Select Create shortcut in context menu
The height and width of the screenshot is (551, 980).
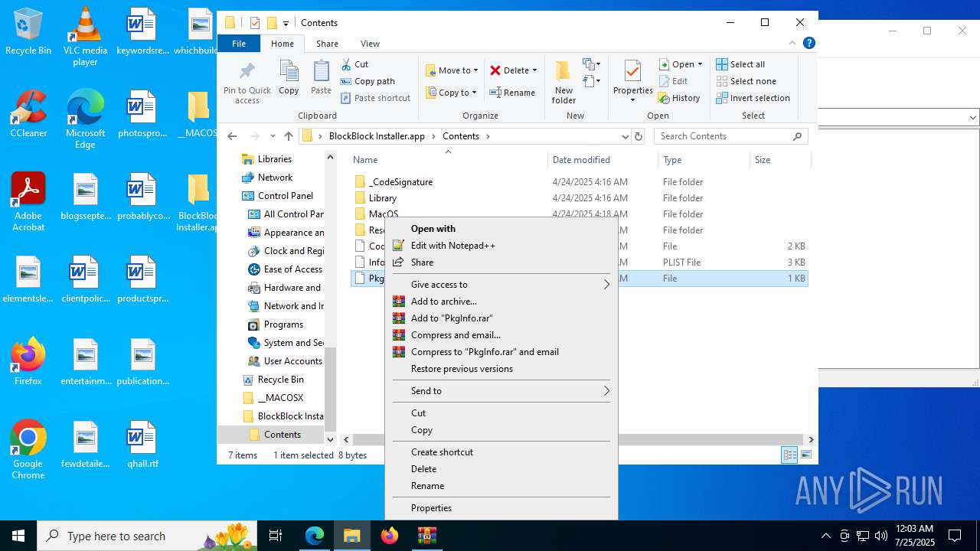pos(501,452)
